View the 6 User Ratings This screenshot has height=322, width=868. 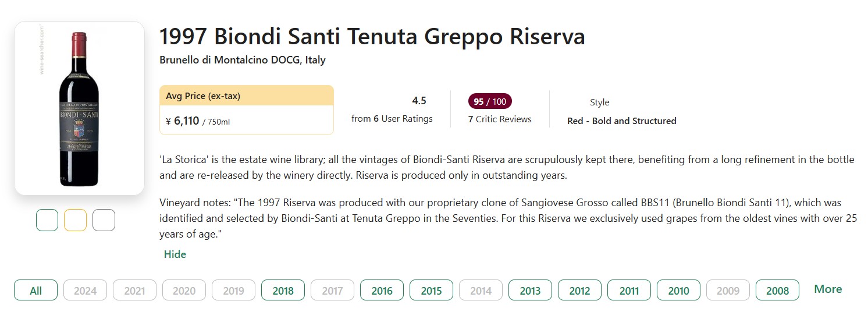coord(392,119)
